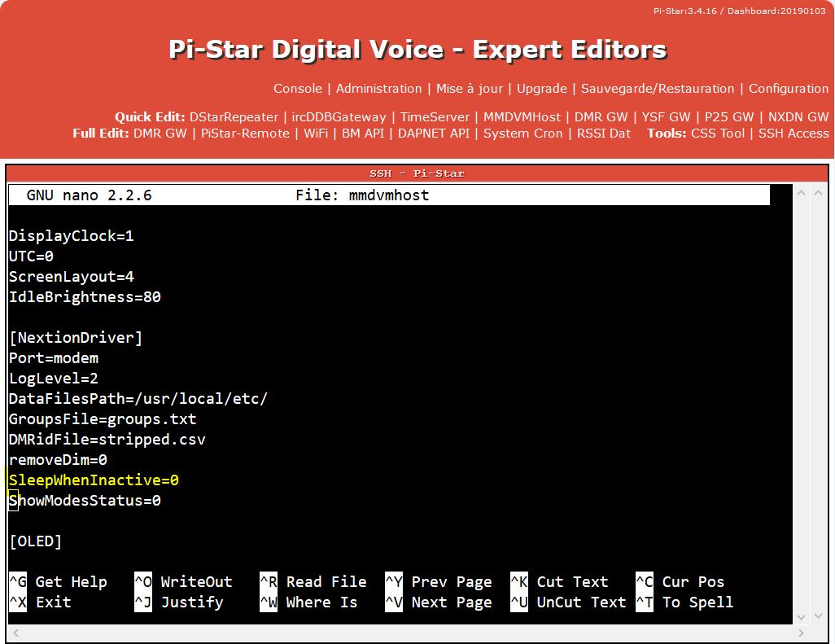
Task: Full edit PiStar-Remote
Action: tap(245, 134)
